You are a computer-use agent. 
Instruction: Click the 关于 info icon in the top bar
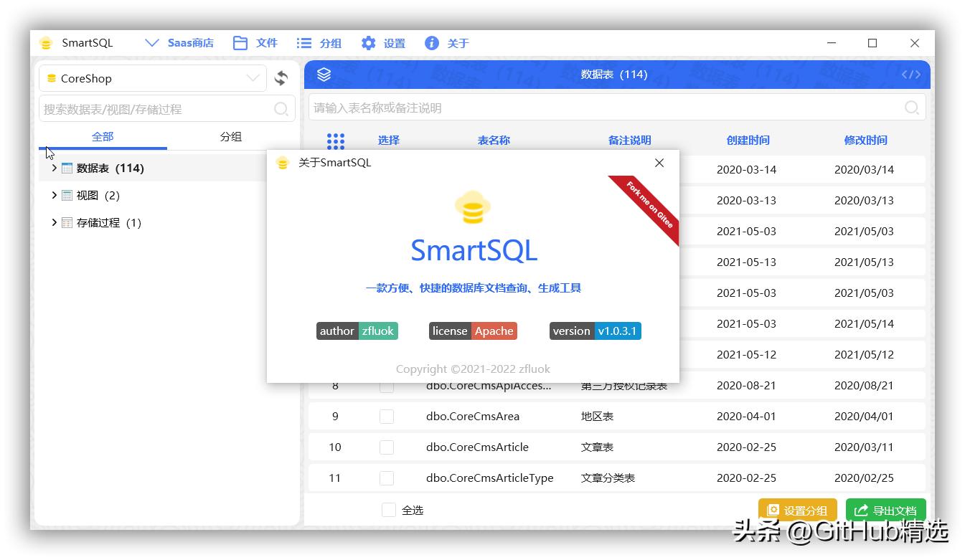click(431, 43)
